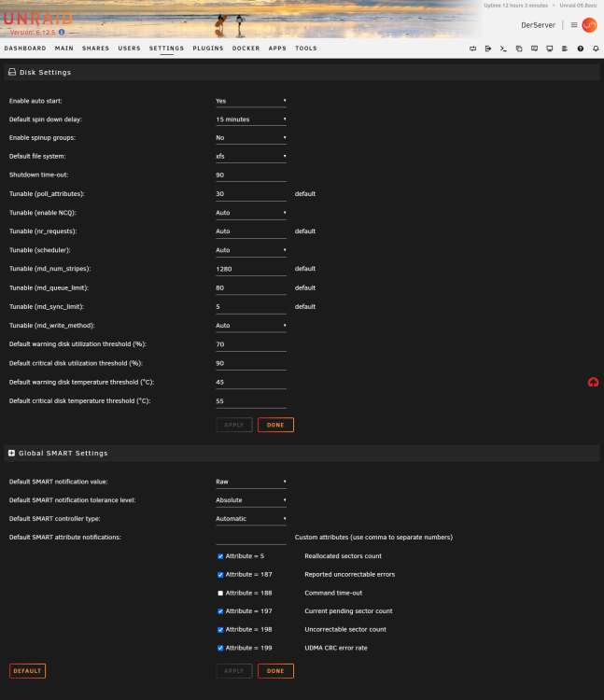Click the logout icon in the toolbar
The width and height of the screenshot is (604, 700).
pyautogui.click(x=488, y=49)
